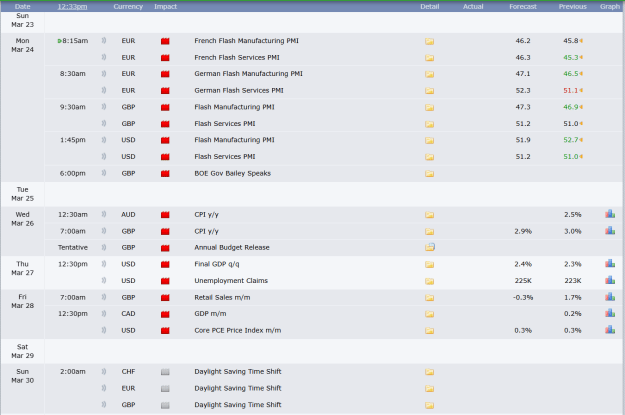Select the Tentative time cell
This screenshot has width=625, height=415.
[73, 248]
